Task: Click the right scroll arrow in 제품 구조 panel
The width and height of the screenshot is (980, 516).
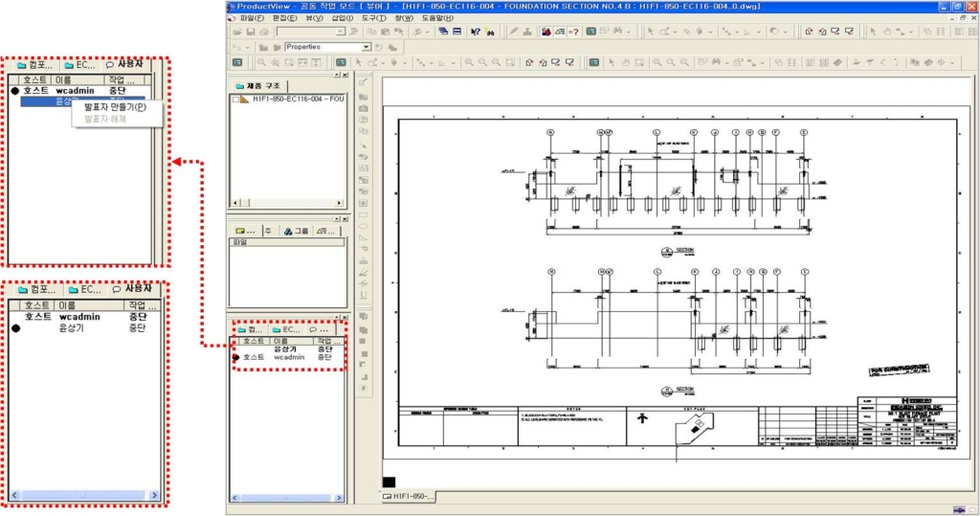Action: [x=339, y=203]
